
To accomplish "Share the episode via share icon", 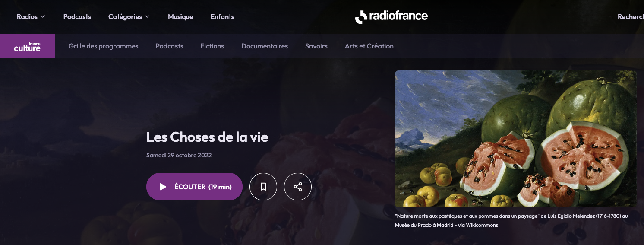I will 298,187.
